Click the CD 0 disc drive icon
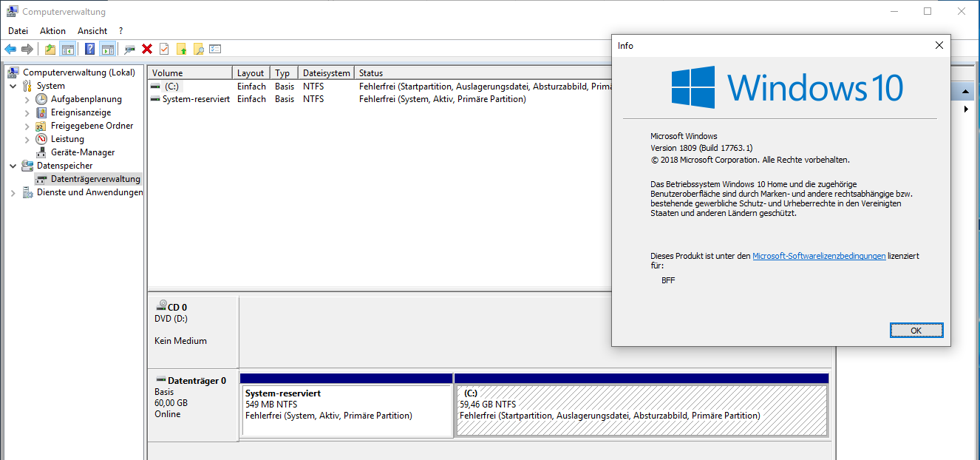 click(161, 306)
